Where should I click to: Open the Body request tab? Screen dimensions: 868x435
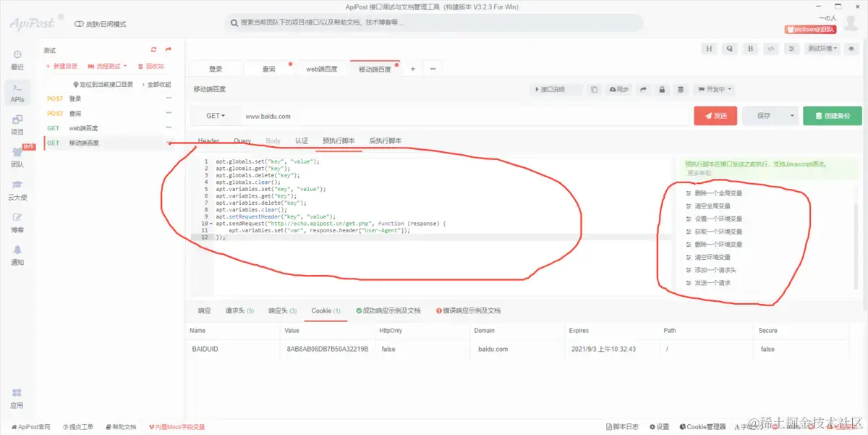point(273,141)
